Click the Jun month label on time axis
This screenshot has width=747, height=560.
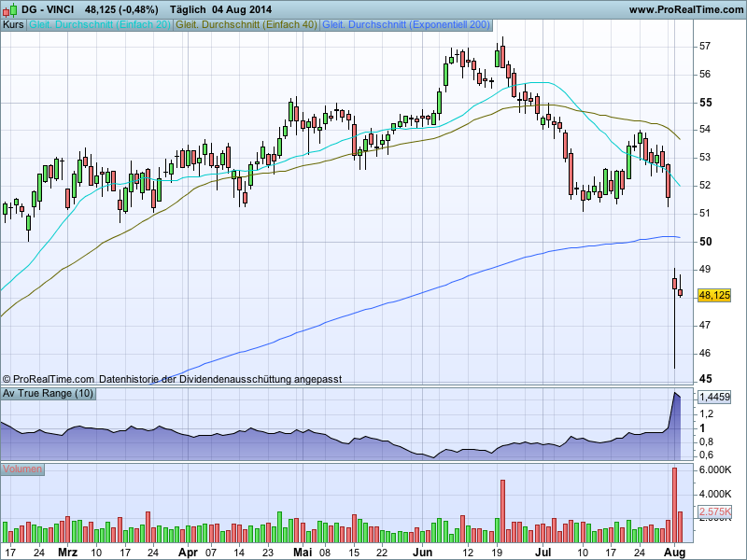422,553
